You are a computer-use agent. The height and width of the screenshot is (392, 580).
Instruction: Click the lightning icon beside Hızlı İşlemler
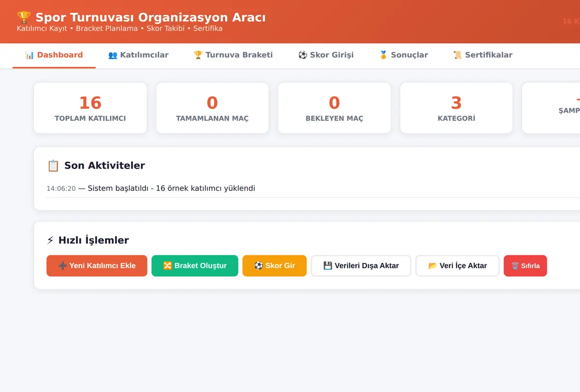click(50, 240)
